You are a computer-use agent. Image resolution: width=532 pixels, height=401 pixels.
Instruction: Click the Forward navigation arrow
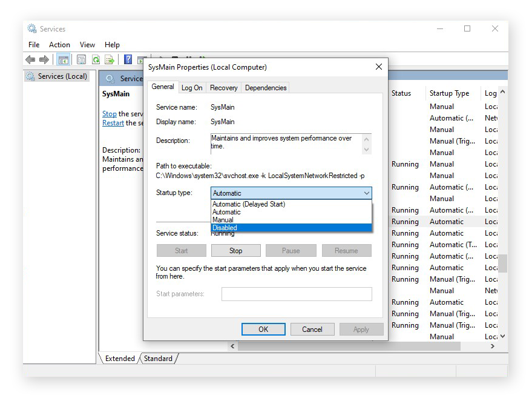click(x=42, y=59)
